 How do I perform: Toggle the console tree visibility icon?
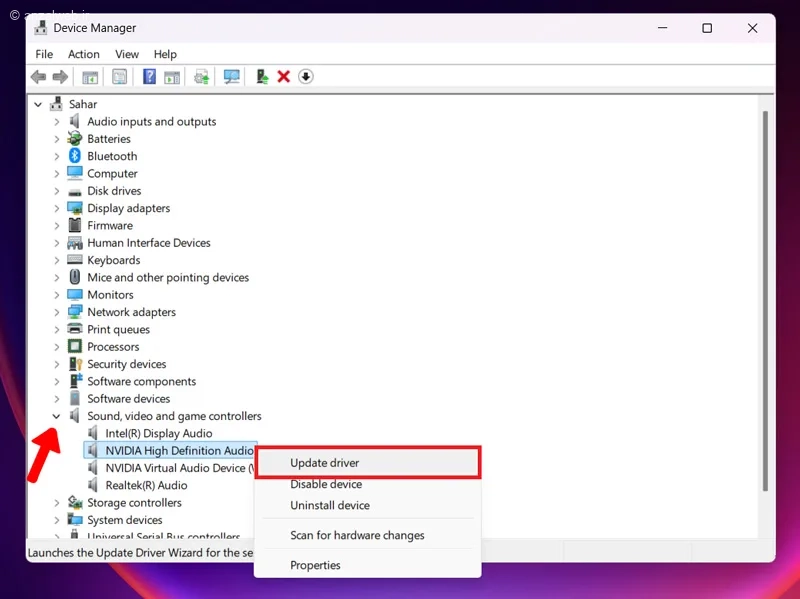[x=89, y=77]
